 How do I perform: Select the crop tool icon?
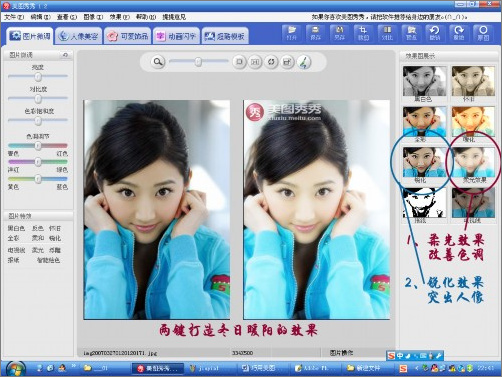(x=363, y=33)
